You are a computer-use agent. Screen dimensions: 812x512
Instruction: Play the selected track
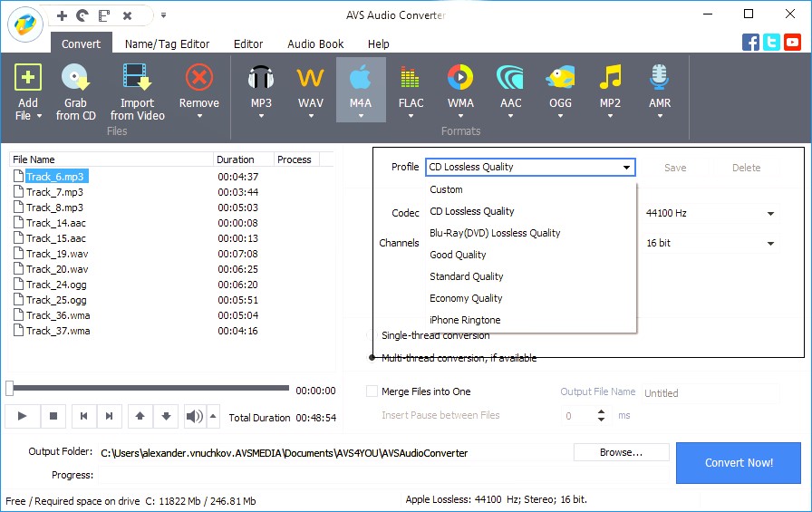[23, 416]
